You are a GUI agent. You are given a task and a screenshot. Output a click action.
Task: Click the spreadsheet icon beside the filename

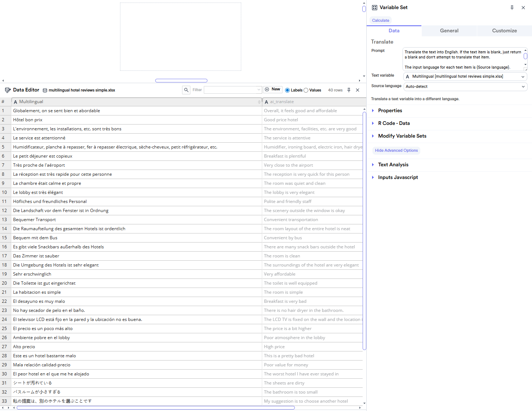45,90
